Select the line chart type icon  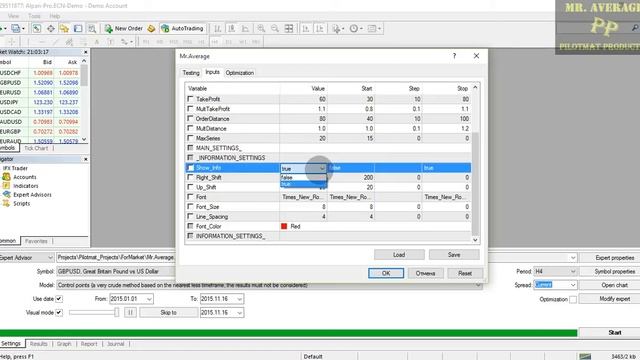245,29
